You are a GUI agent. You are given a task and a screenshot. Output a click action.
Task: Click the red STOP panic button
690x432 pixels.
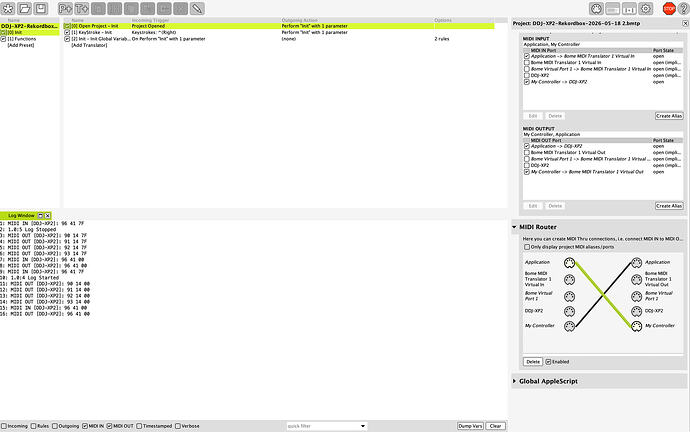[669, 8]
